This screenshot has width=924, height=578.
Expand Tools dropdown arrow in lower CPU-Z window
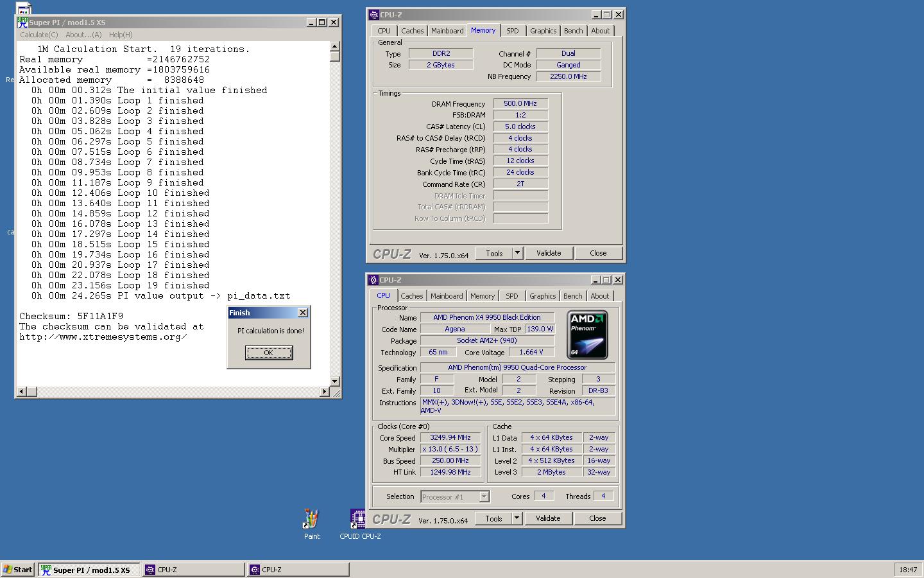click(517, 518)
